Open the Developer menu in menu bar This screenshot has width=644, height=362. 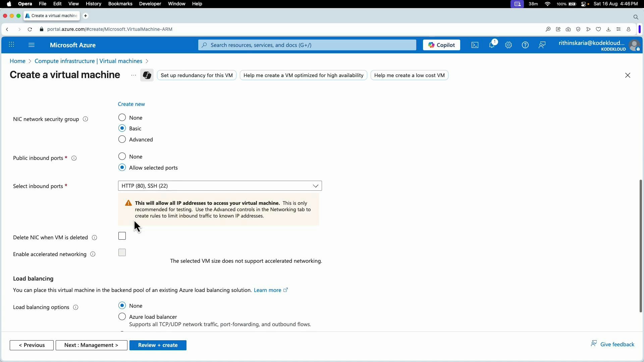pos(150,4)
